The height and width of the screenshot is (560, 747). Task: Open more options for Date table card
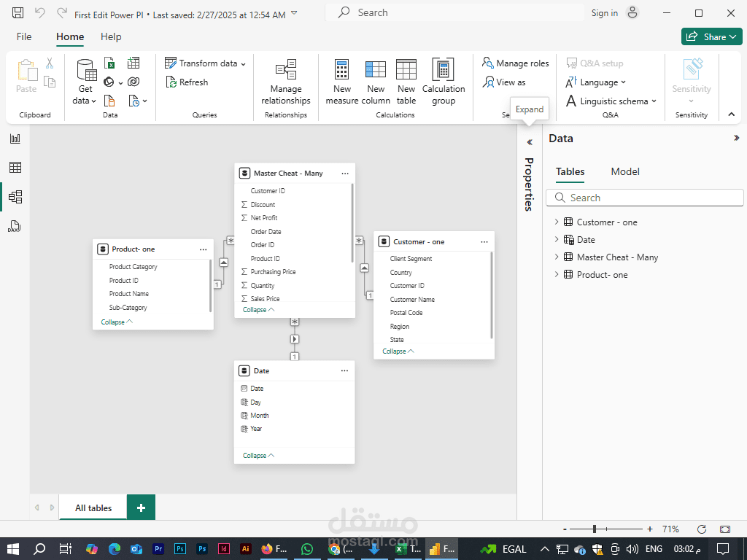point(344,371)
